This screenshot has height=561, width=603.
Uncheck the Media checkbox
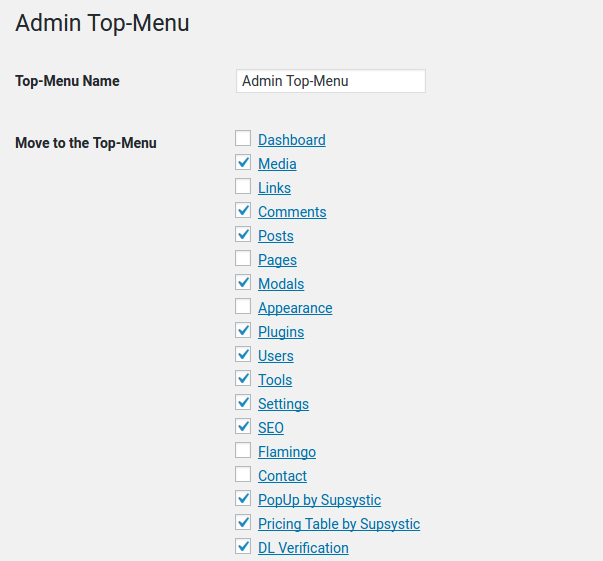point(243,162)
